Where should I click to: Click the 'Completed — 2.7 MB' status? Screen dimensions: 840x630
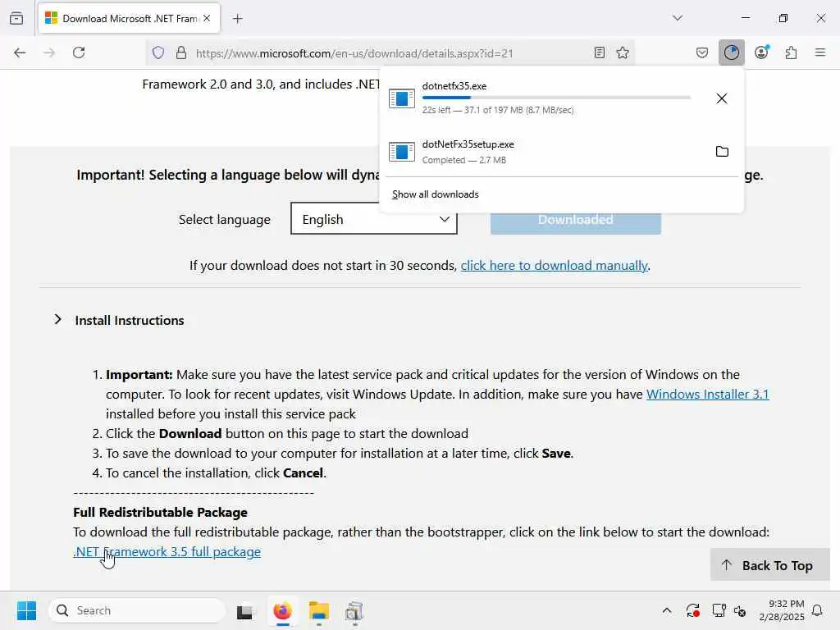coord(464,160)
